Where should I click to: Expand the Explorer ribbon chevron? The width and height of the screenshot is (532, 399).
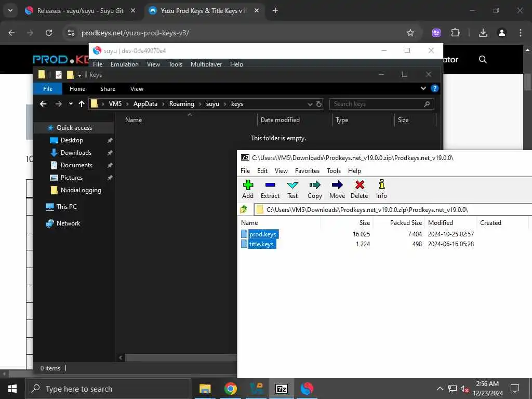coord(423,88)
